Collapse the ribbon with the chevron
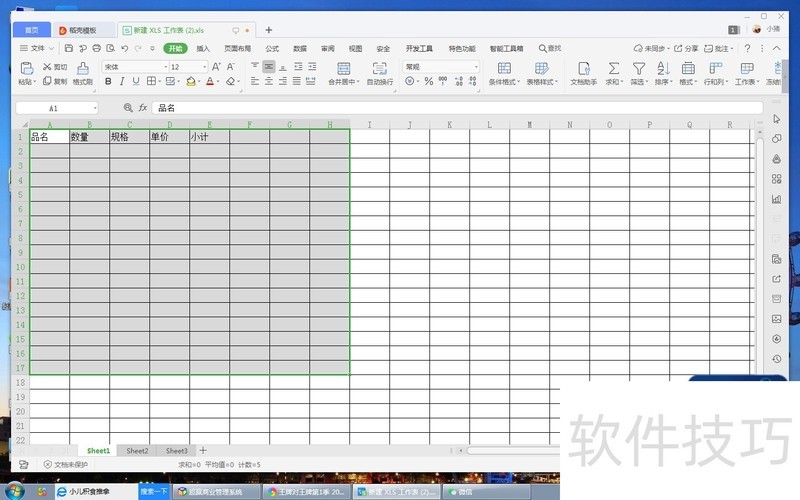This screenshot has height=500, width=800. (777, 48)
